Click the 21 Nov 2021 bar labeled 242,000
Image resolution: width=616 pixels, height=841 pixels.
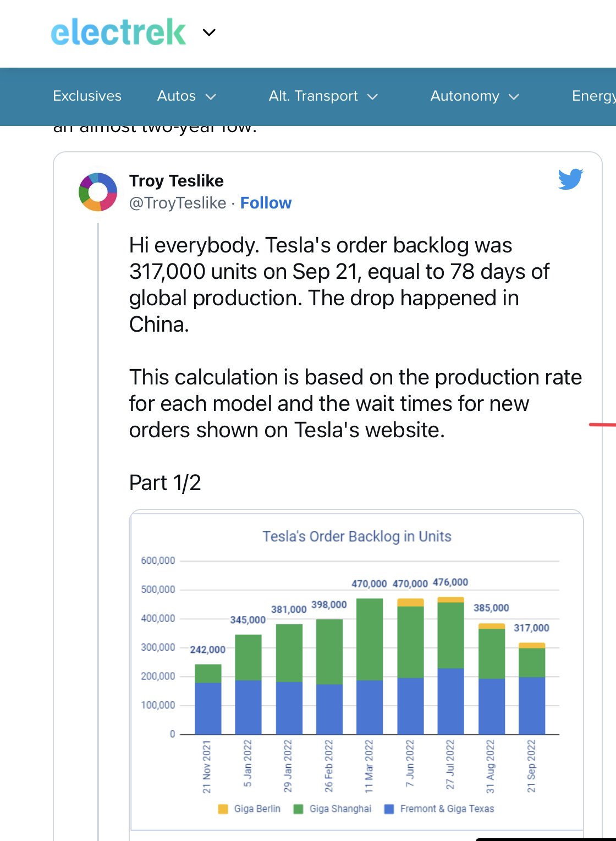coord(208,699)
